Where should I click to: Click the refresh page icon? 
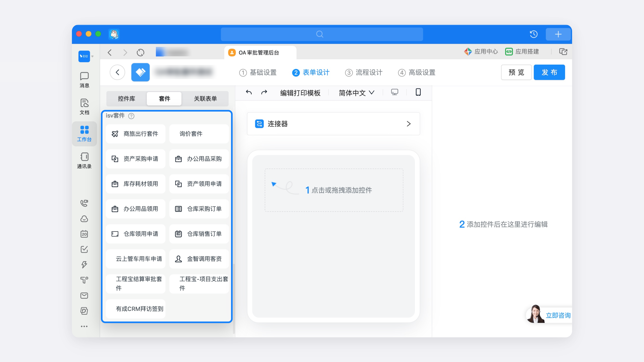(x=140, y=52)
